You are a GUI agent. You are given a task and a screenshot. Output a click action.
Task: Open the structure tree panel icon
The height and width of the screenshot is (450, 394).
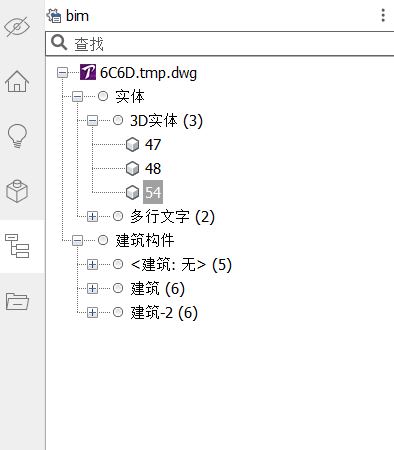coord(17,246)
